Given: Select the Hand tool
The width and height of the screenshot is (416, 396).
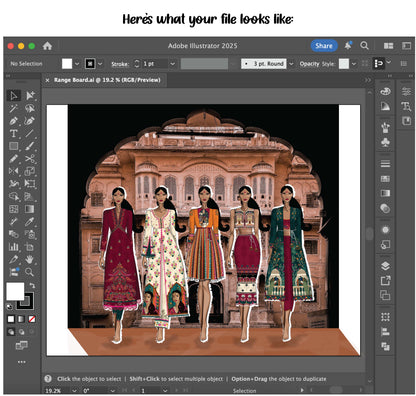Looking at the screenshot, I should click(x=30, y=259).
